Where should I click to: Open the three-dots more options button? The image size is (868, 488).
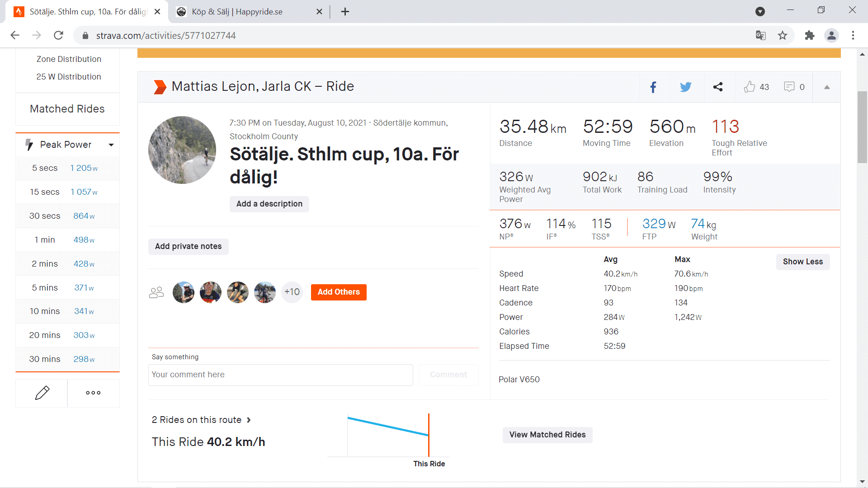(x=93, y=393)
